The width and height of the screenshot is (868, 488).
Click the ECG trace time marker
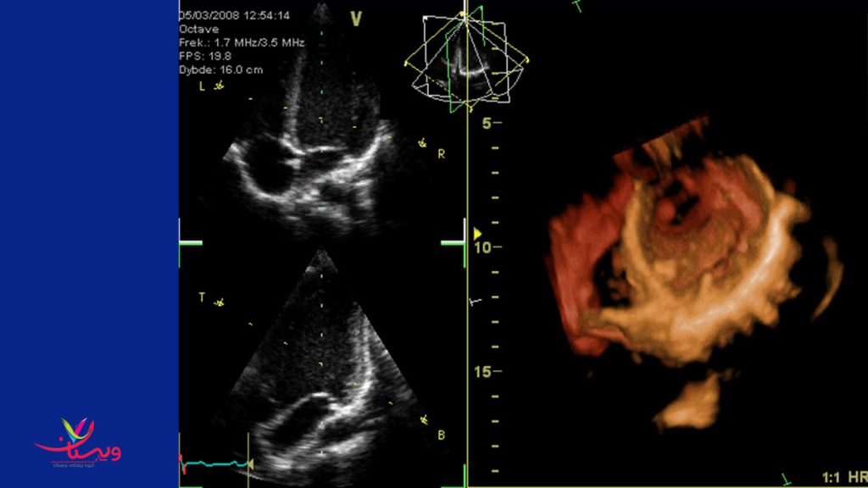[x=248, y=463]
